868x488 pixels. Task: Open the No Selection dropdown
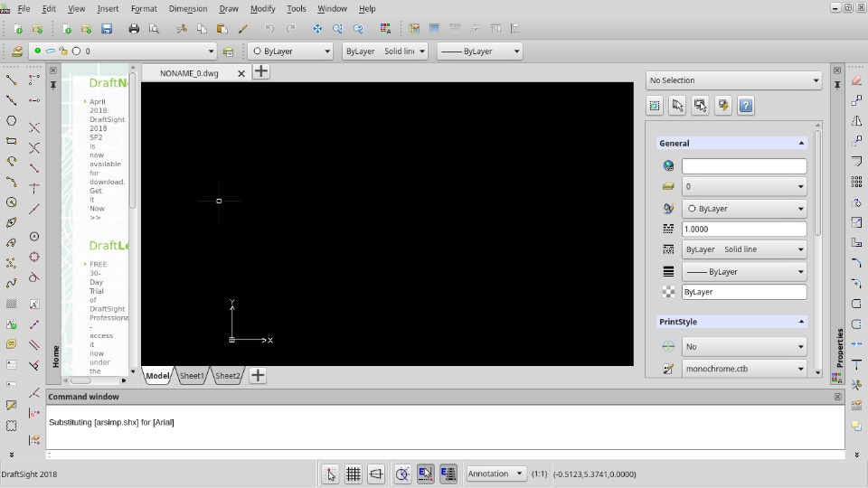tap(733, 80)
